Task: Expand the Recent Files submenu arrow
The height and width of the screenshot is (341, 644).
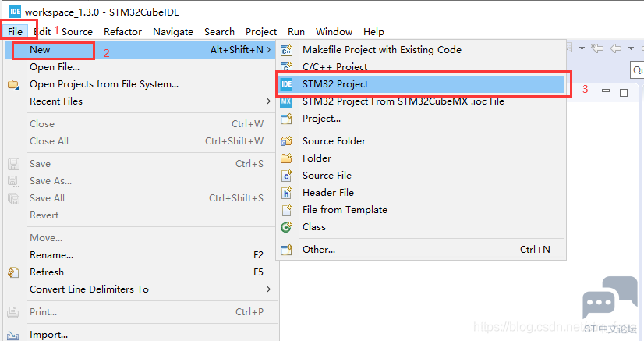Action: [268, 101]
